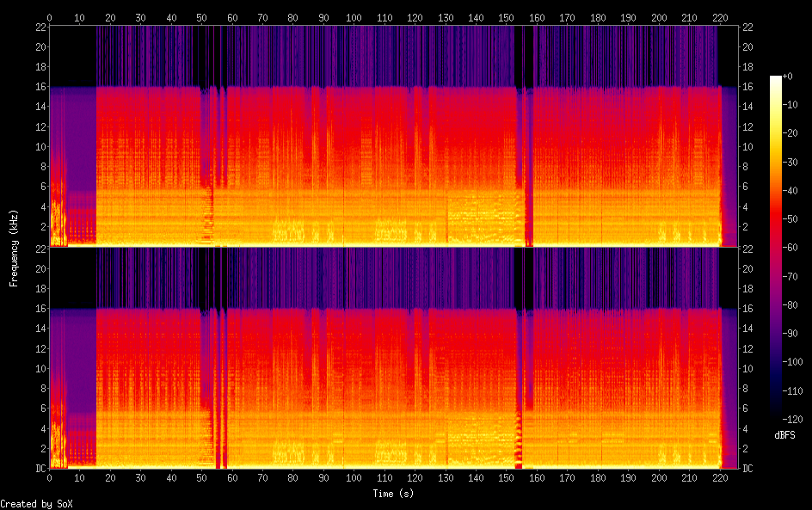Click the "dBFS" label under the color scale
Image resolution: width=812 pixels, height=510 pixels.
point(784,435)
